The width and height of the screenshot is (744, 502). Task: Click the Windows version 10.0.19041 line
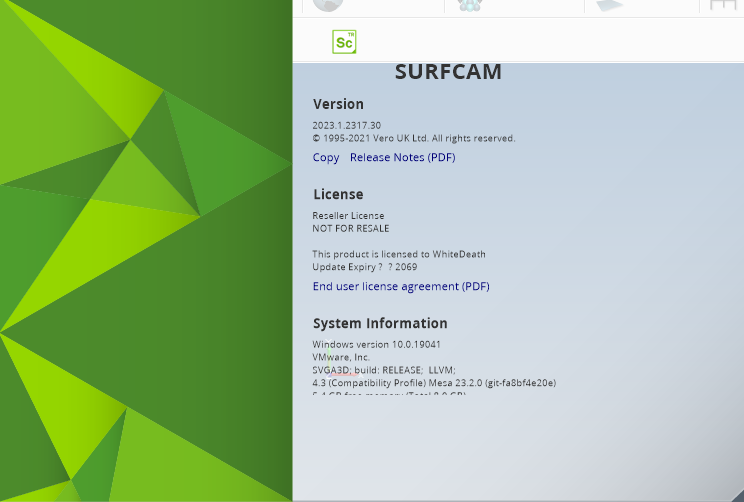(377, 344)
